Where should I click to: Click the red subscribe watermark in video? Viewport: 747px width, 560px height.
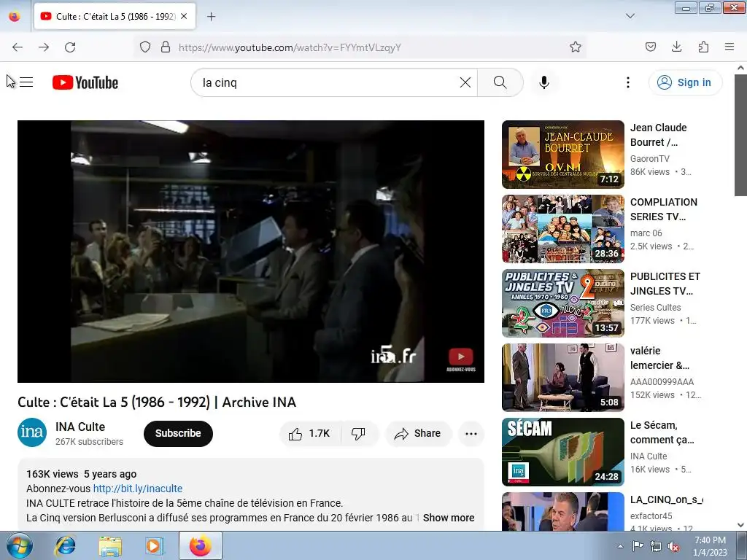461,359
